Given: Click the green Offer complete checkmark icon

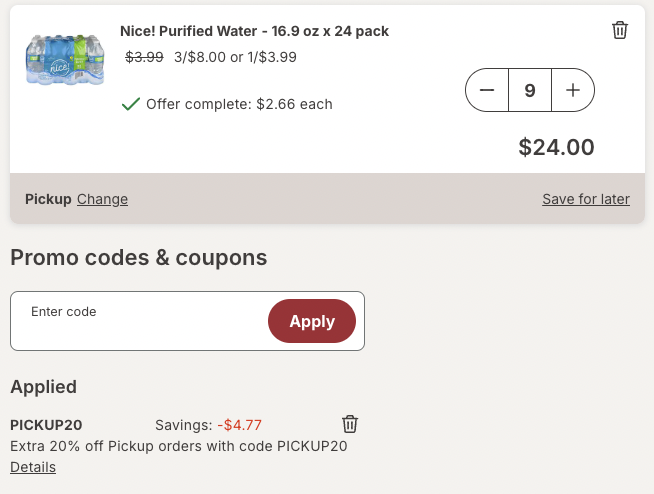Looking at the screenshot, I should tap(130, 104).
